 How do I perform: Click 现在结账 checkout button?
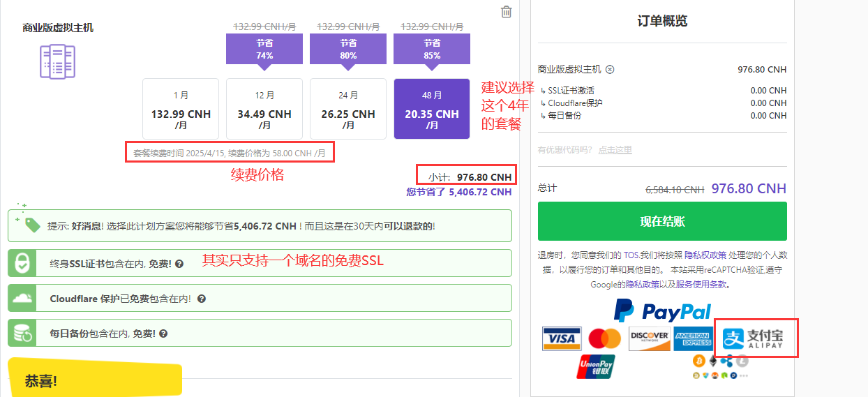pyautogui.click(x=662, y=221)
